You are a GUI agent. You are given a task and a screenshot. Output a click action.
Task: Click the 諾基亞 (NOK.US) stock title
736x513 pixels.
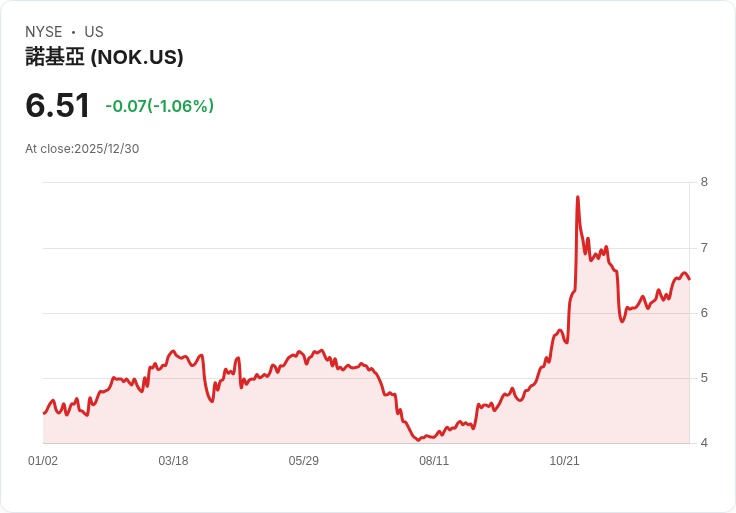click(104, 57)
